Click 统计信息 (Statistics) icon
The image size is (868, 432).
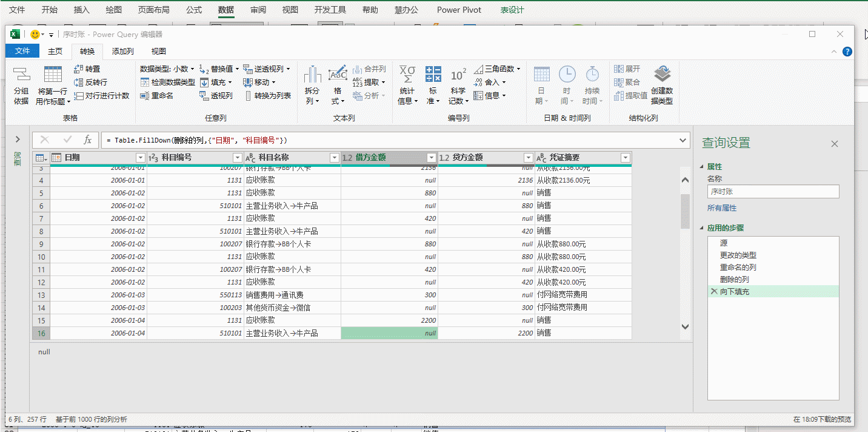[x=407, y=74]
